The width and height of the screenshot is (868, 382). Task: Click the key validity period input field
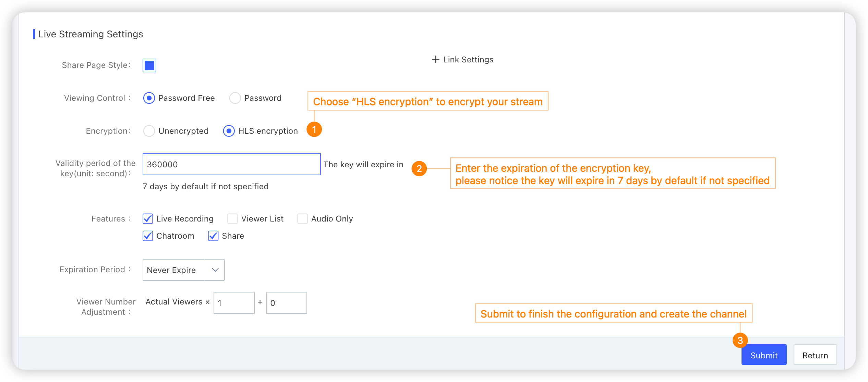pos(231,164)
